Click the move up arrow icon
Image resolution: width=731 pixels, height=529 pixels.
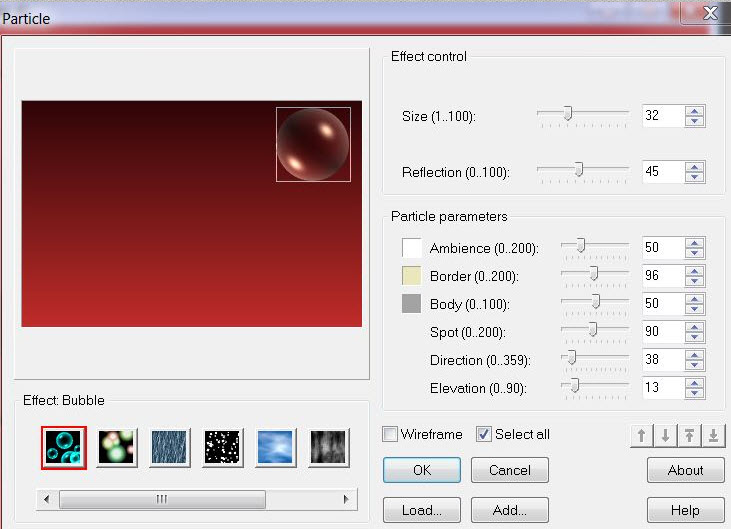click(x=641, y=436)
